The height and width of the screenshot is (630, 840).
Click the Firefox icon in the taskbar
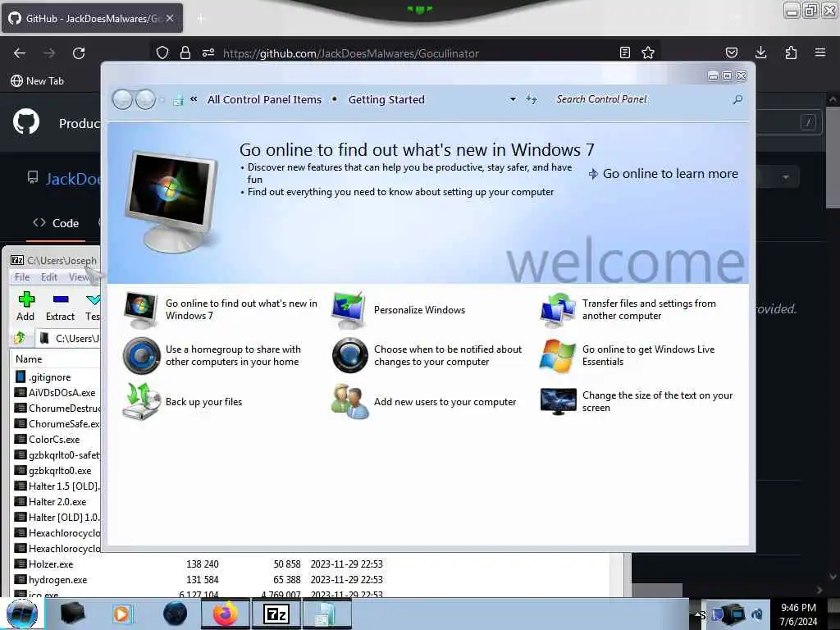(225, 614)
